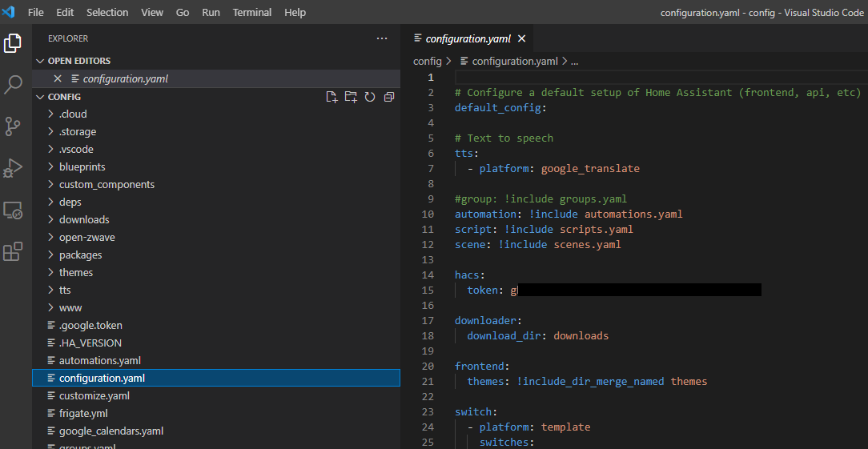Select configuration.yaml in CONFIG tree
Viewport: 868px width, 449px height.
click(x=216, y=378)
